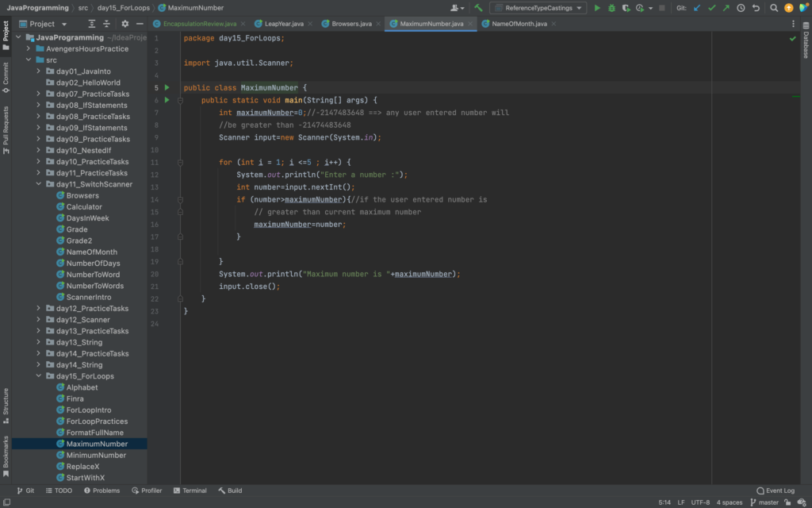Toggle the Bookmarks tool window
812x508 pixels.
coord(6,456)
